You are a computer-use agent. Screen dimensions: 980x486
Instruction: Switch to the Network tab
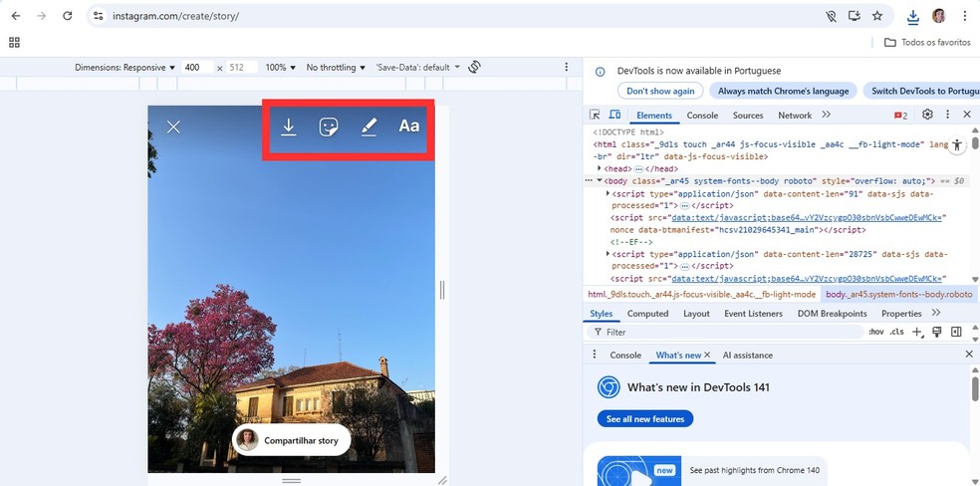point(795,116)
